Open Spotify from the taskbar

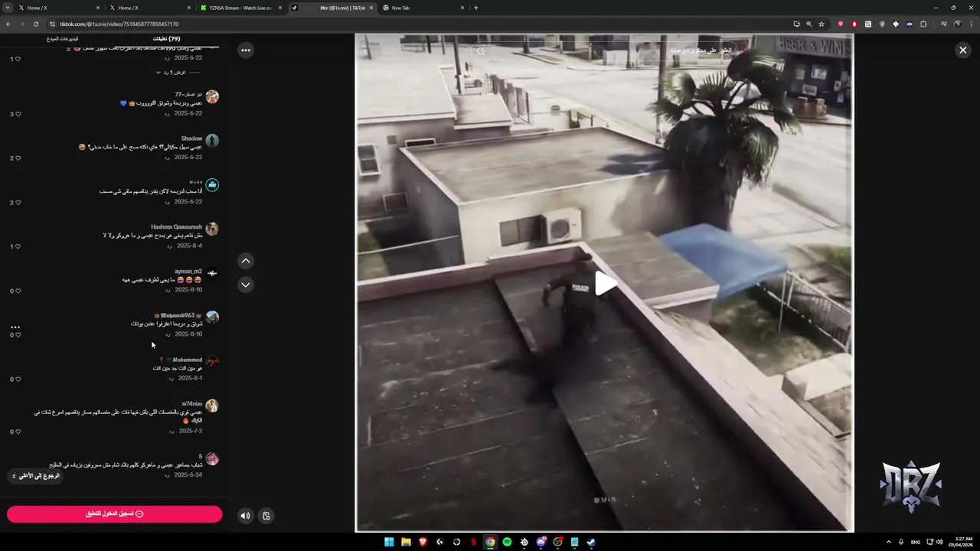pos(507,542)
